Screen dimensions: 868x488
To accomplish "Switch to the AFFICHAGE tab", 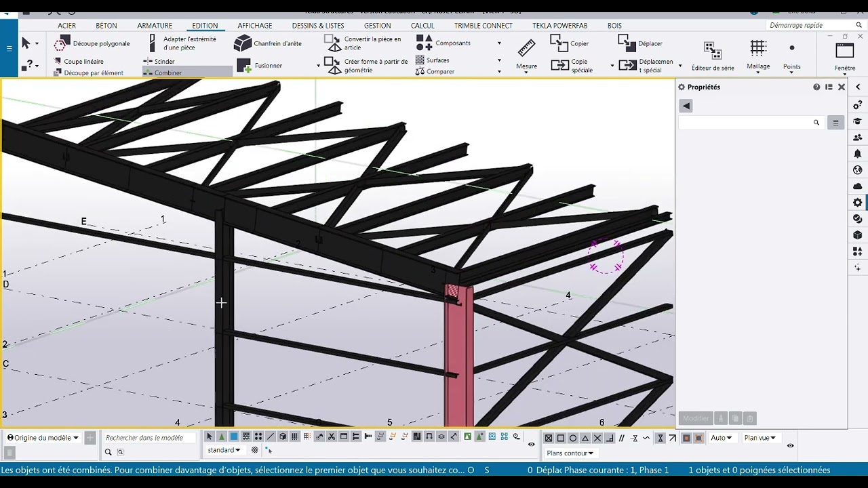I will click(x=255, y=26).
